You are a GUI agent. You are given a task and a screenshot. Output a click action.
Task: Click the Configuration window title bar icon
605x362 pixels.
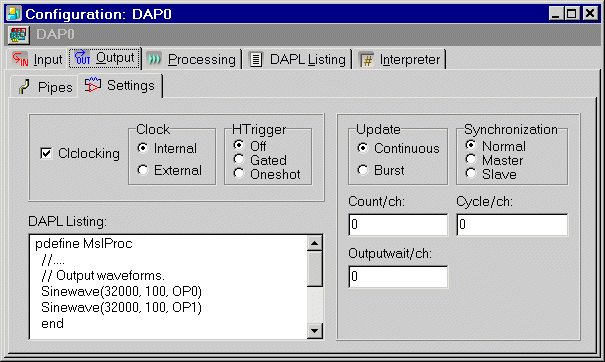tap(14, 14)
